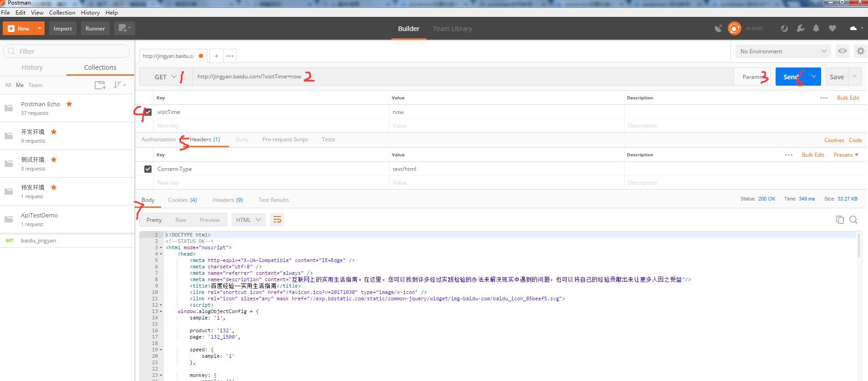Click the star on Postman Echo collection

pos(69,104)
